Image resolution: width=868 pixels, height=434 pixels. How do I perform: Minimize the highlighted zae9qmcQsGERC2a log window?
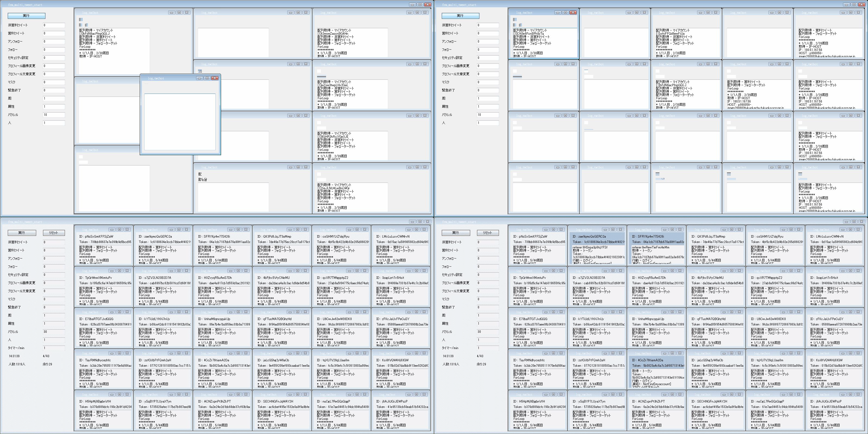(x=605, y=229)
